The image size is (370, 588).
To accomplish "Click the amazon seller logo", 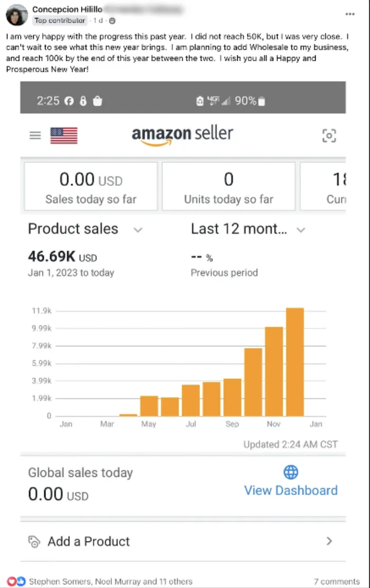I will tap(182, 135).
